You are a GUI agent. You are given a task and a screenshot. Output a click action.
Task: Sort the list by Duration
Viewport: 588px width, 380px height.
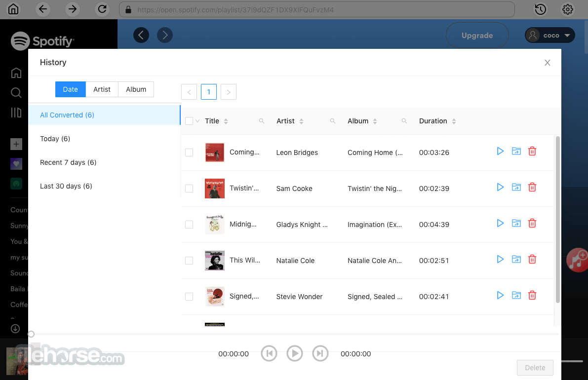click(454, 121)
